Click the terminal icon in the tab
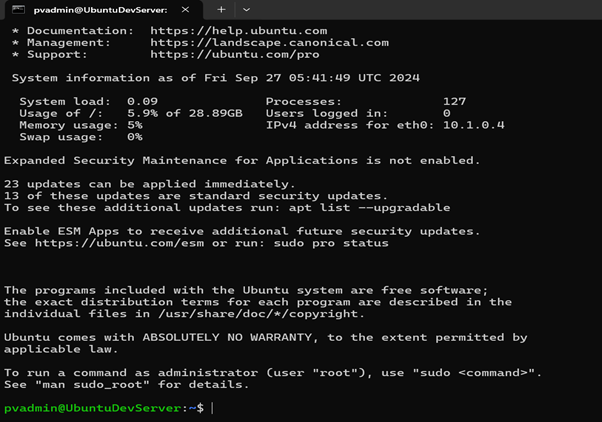 click(x=18, y=10)
